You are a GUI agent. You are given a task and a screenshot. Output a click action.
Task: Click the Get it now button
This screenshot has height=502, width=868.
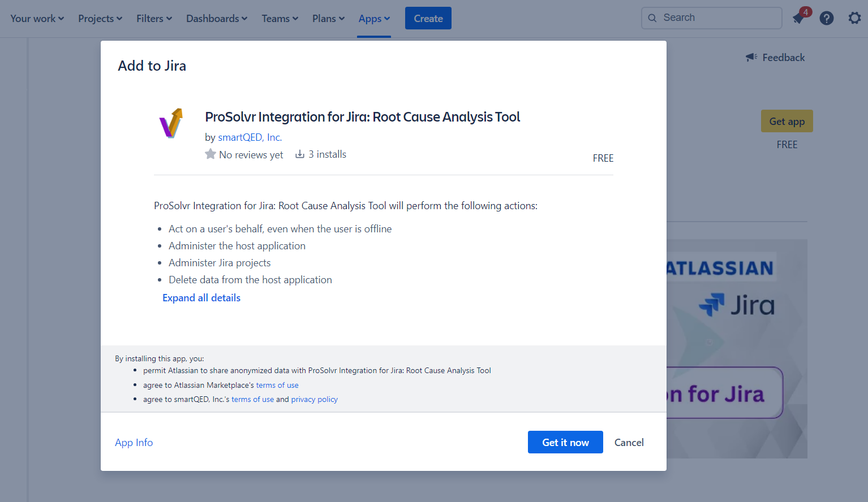click(x=565, y=442)
